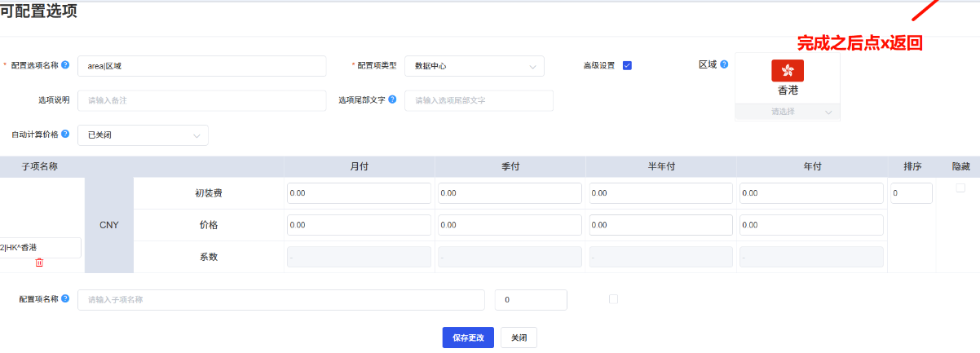Click help icon next to 配置选项名称
Screen dimensions: 980x353
tap(65, 65)
